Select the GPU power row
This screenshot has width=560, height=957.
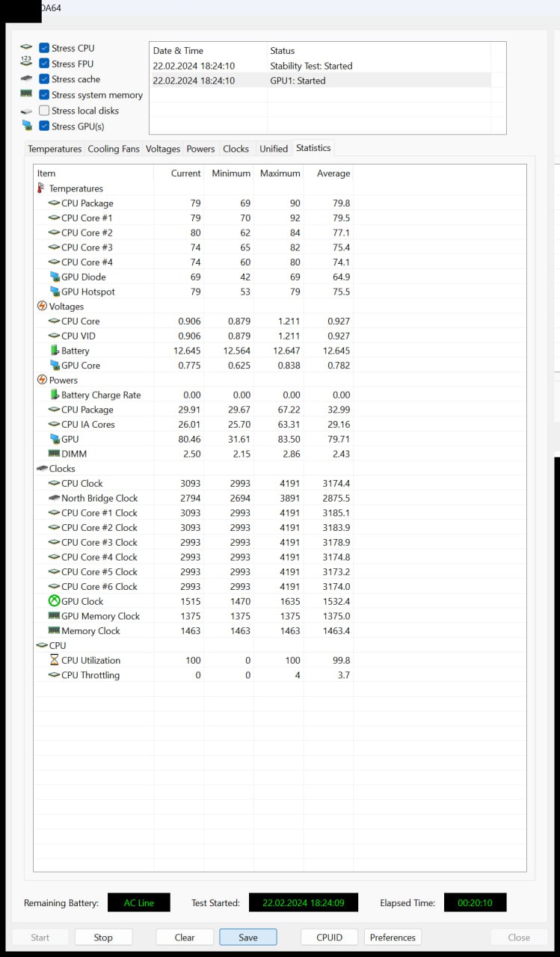click(193, 439)
